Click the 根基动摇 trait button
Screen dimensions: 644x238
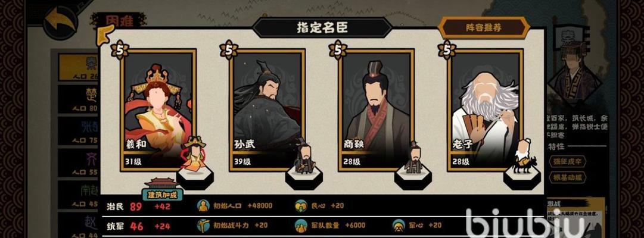click(567, 178)
